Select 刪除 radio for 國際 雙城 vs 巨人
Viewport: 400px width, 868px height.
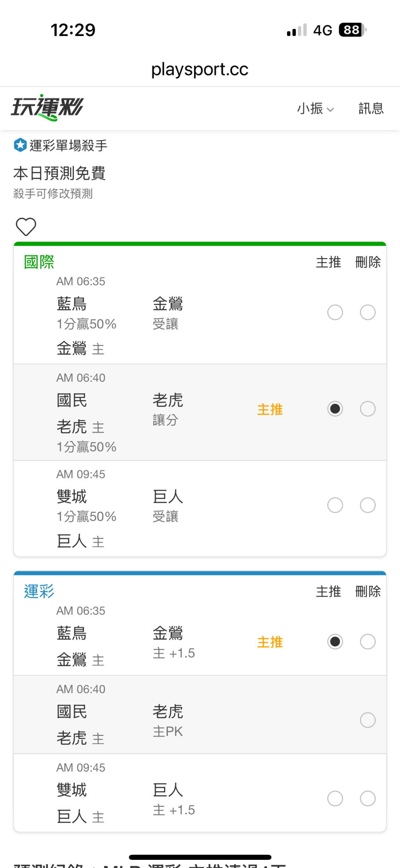368,505
